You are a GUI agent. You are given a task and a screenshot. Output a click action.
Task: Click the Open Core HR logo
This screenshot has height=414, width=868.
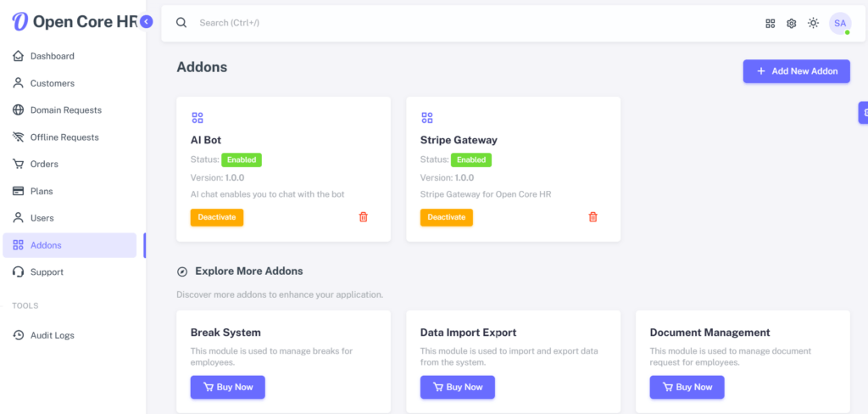point(75,21)
